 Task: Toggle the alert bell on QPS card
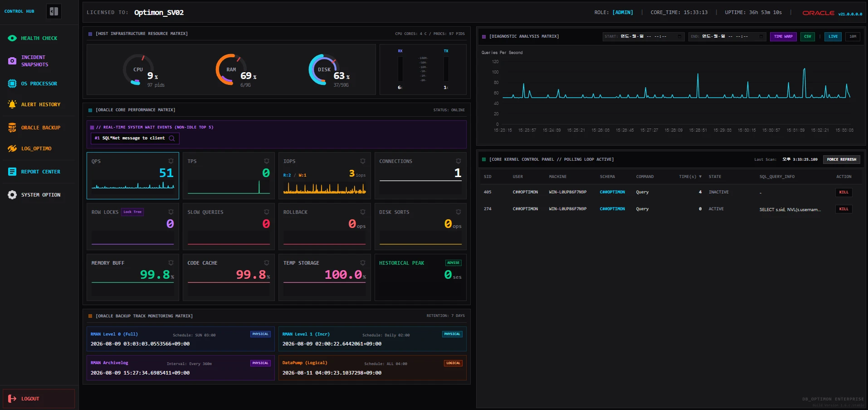coord(171,161)
